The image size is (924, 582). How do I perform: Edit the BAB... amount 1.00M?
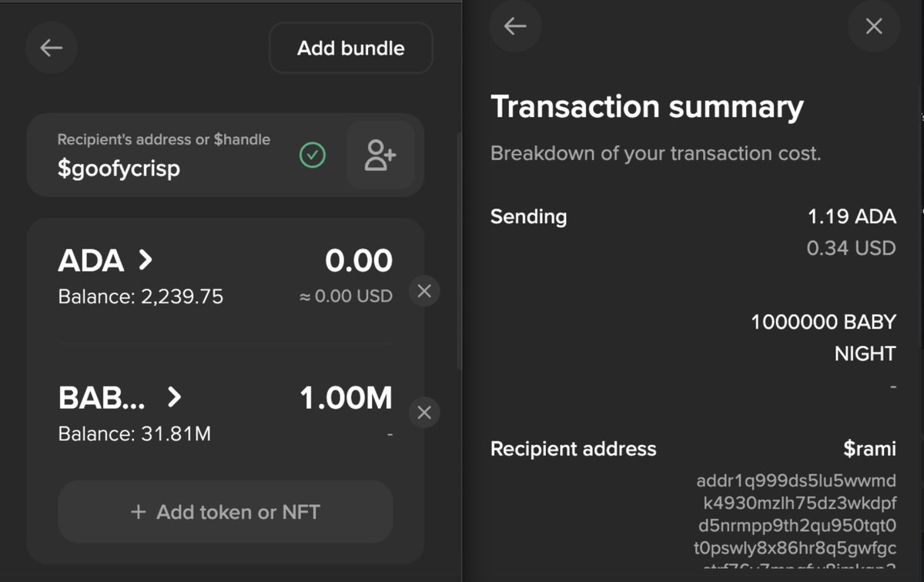click(346, 398)
